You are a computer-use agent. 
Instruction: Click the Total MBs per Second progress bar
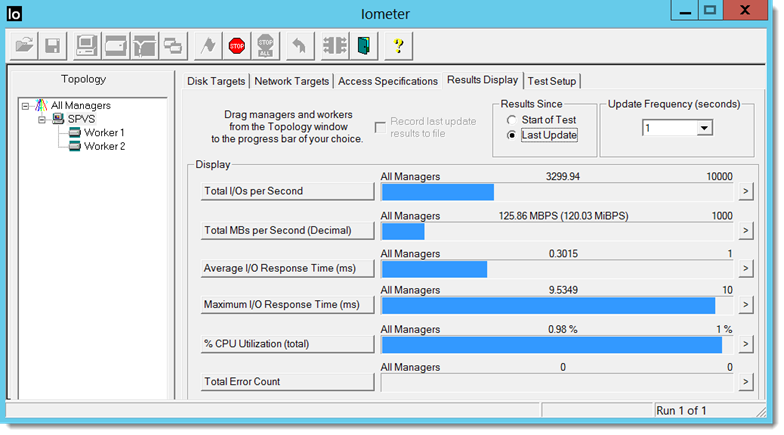tap(557, 232)
